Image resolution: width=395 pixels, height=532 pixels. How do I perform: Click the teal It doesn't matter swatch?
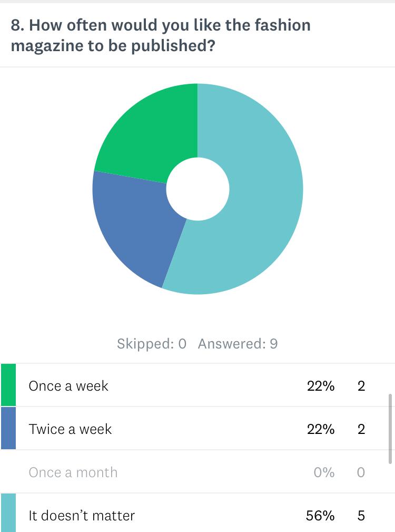[x=8, y=512]
